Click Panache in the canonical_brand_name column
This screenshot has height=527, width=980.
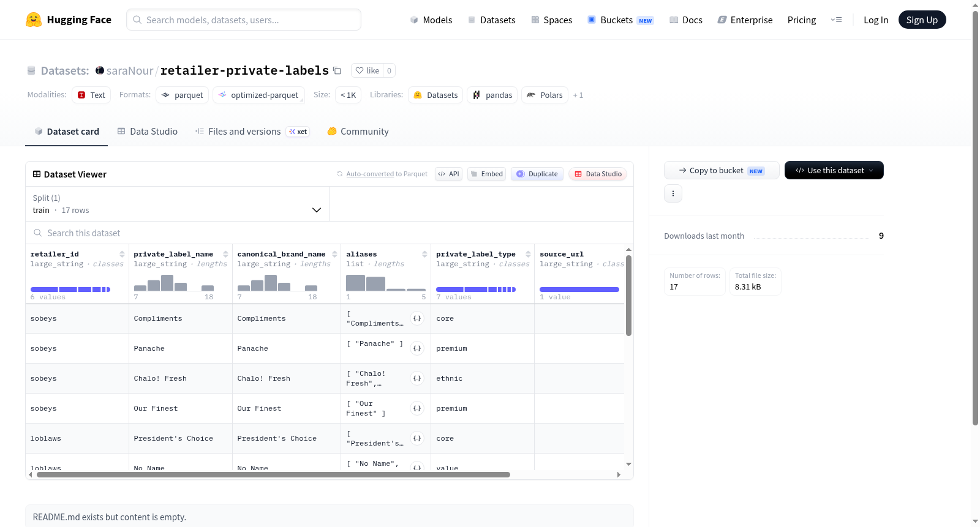coord(252,348)
